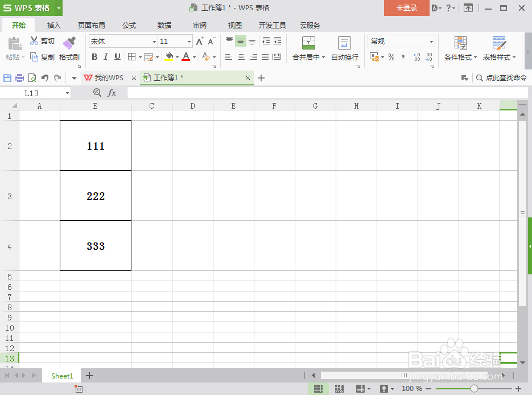Open the 我的WPS document tab
Image resolution: width=532 pixels, height=395 pixels.
point(109,78)
